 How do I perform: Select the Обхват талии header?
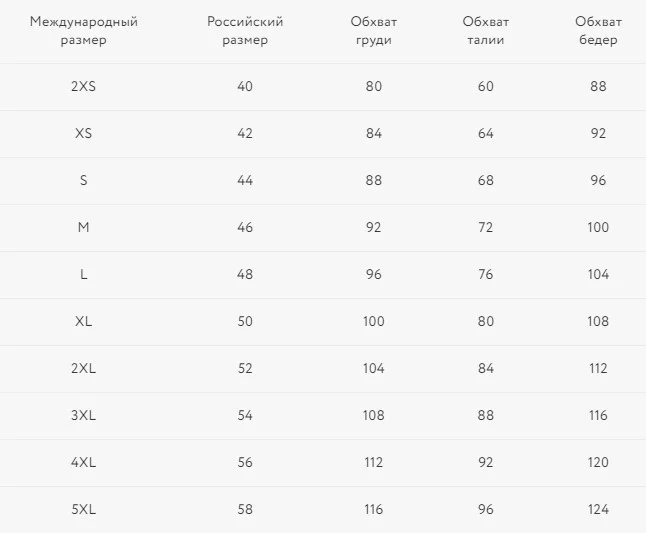point(486,30)
